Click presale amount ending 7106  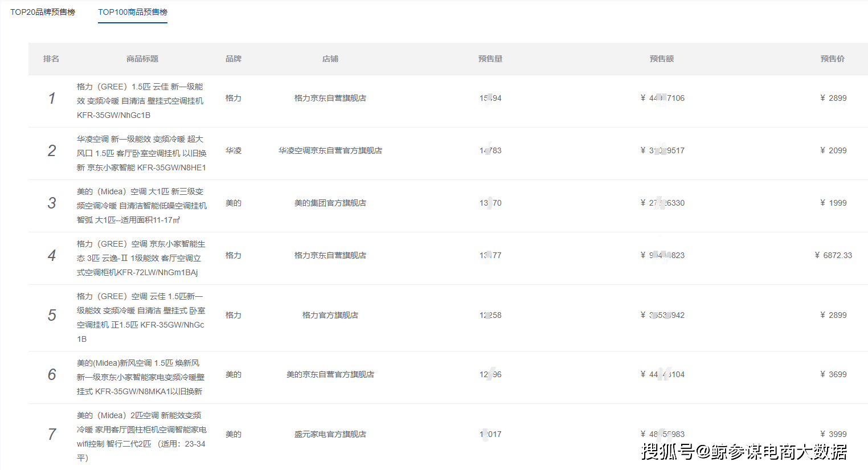click(x=662, y=98)
